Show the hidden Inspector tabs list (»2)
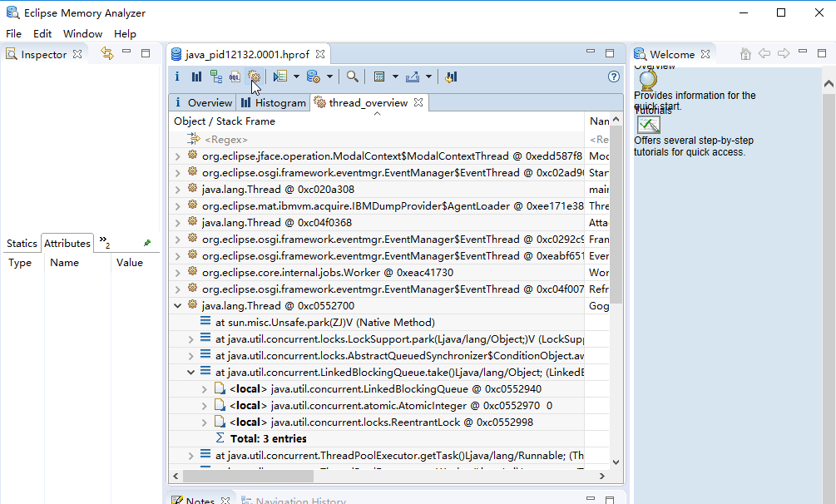This screenshot has height=504, width=836. pyautogui.click(x=105, y=241)
